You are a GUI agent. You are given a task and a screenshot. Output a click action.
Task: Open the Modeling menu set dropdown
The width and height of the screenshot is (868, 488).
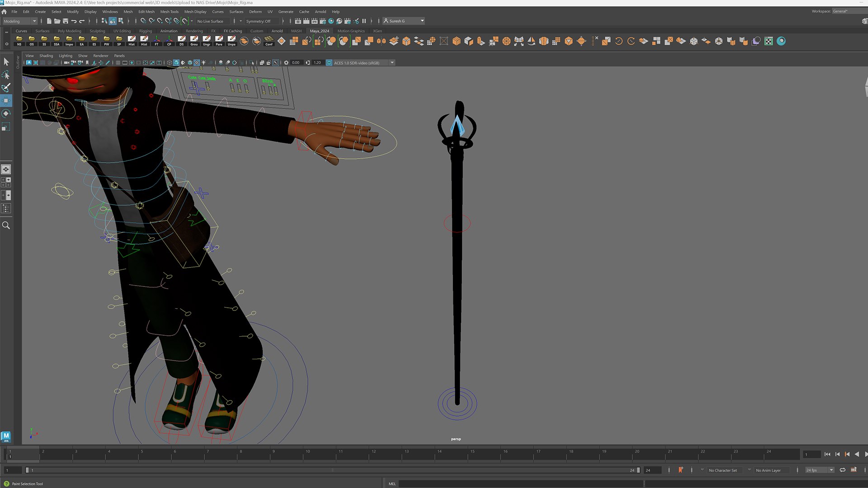coord(20,21)
